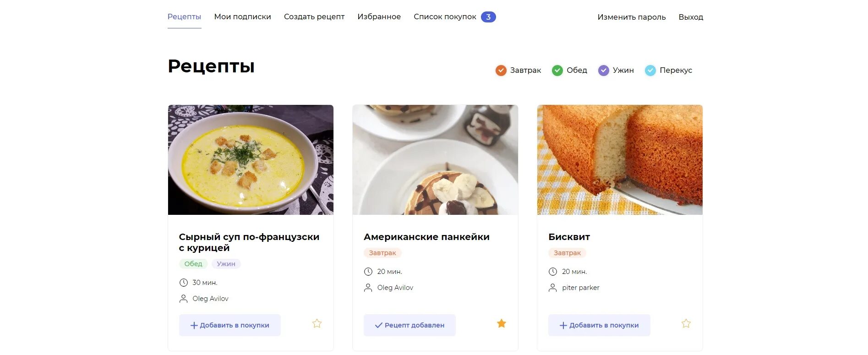Toggle the Ужин filter checkbox
The height and width of the screenshot is (355, 868).
point(604,71)
